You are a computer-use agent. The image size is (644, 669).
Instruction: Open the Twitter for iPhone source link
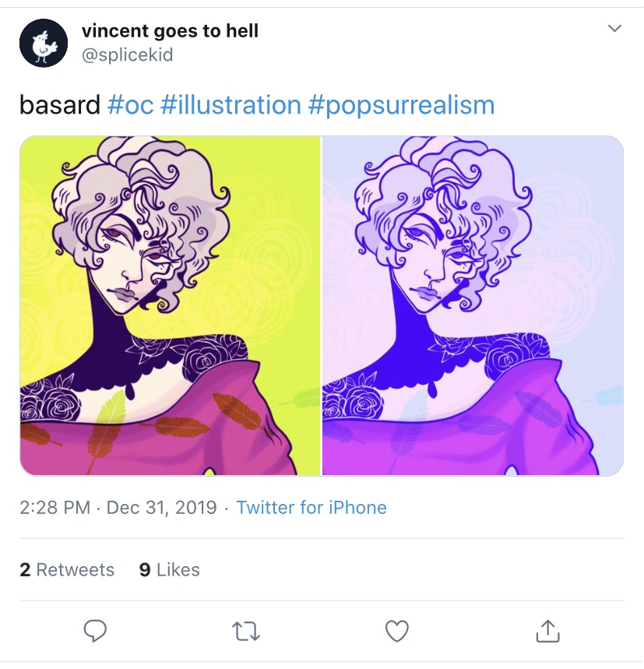tap(311, 508)
